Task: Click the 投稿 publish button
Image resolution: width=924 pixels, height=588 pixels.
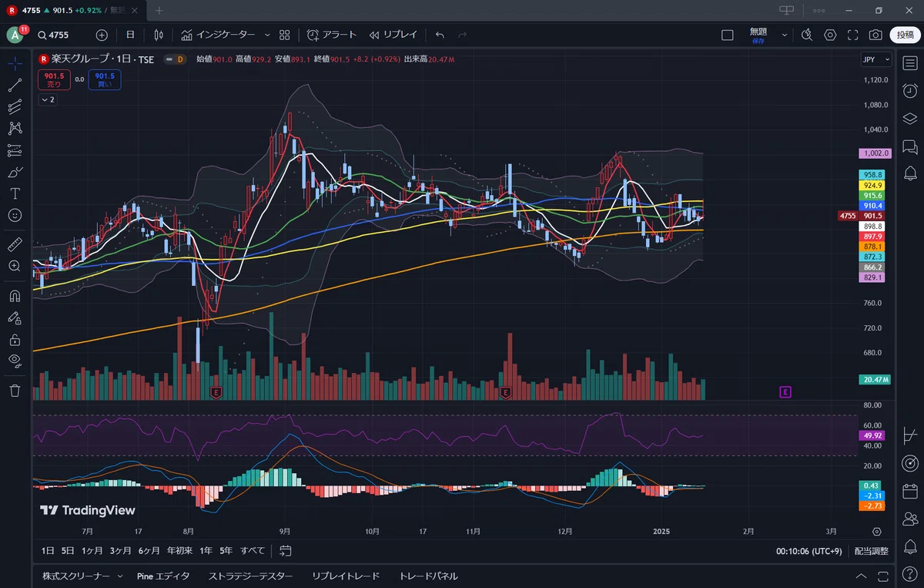Action: pos(903,35)
